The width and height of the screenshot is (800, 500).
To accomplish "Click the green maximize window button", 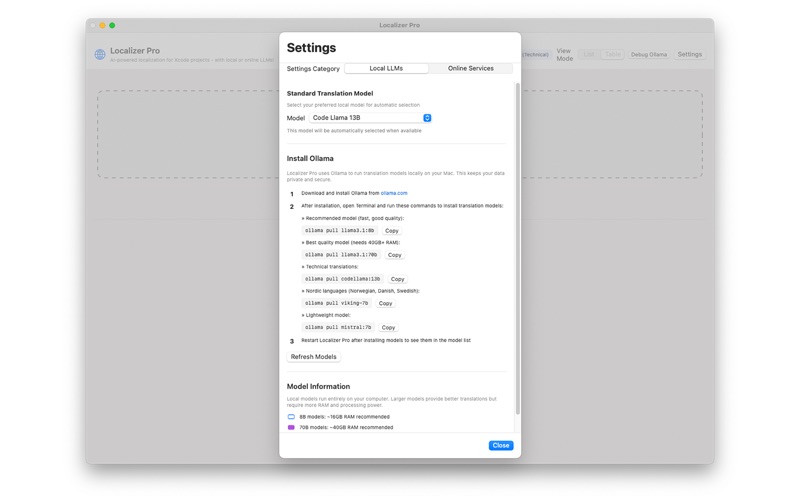I will (x=112, y=25).
